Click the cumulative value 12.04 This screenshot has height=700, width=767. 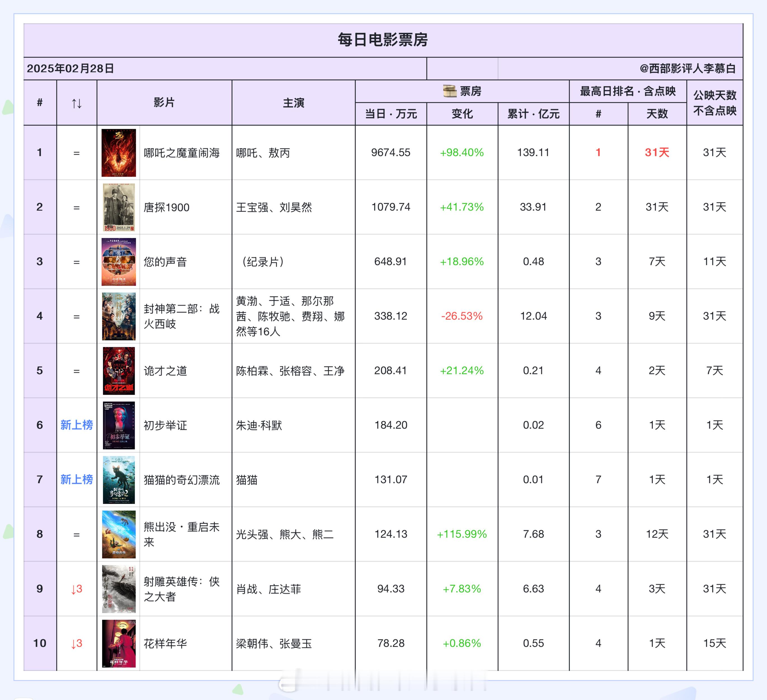[533, 316]
